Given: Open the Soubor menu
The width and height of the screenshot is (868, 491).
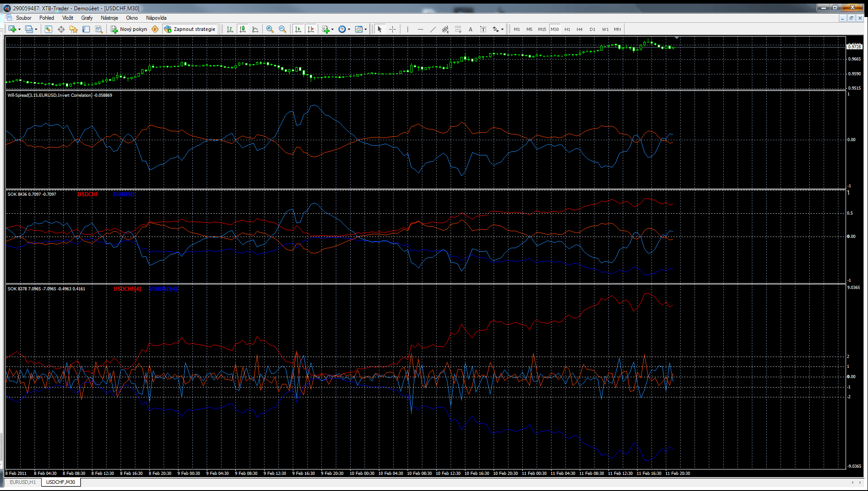Looking at the screenshot, I should (24, 18).
